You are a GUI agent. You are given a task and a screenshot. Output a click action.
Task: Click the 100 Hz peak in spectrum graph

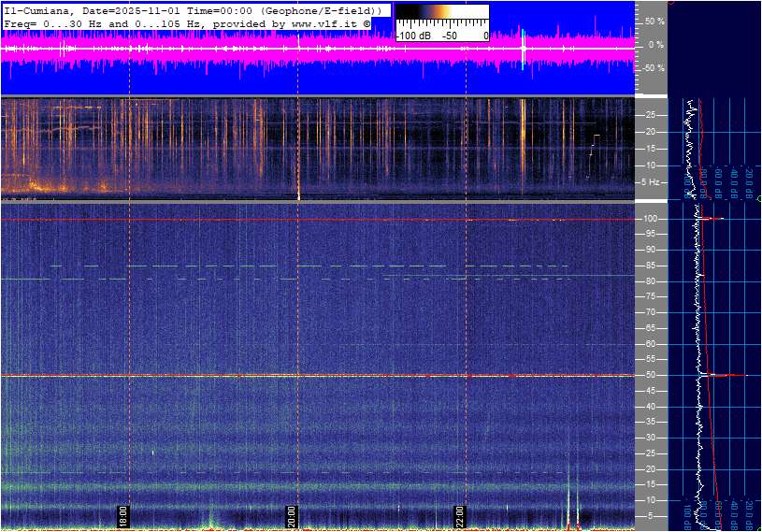click(x=712, y=219)
